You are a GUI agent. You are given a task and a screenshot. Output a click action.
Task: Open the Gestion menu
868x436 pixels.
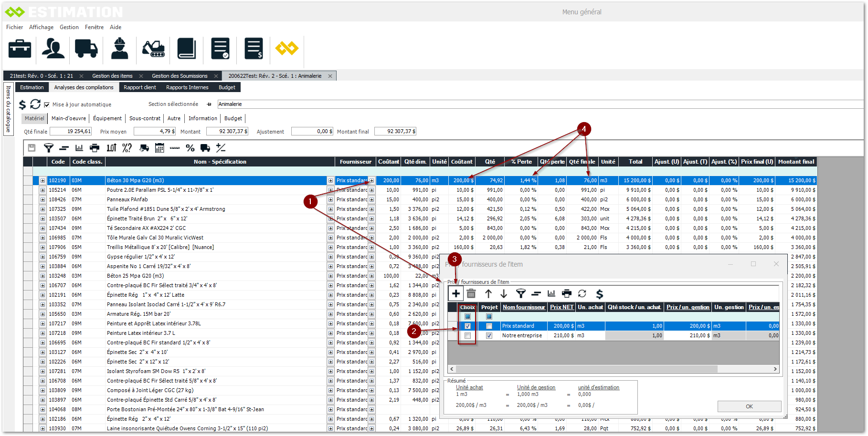(69, 27)
